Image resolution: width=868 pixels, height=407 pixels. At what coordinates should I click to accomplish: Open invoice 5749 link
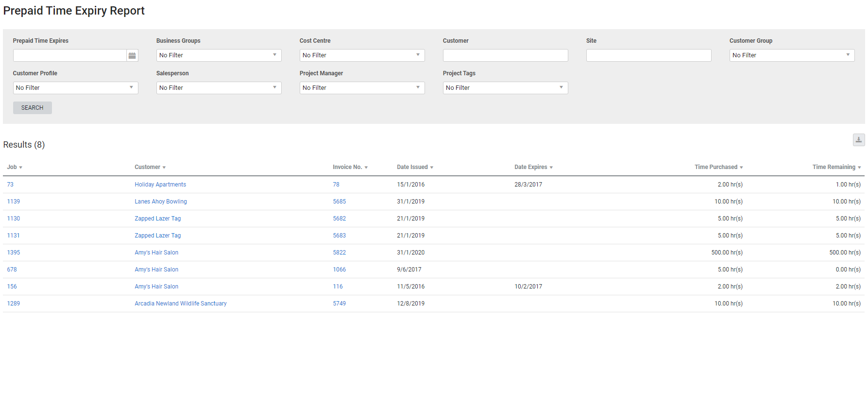(x=340, y=304)
